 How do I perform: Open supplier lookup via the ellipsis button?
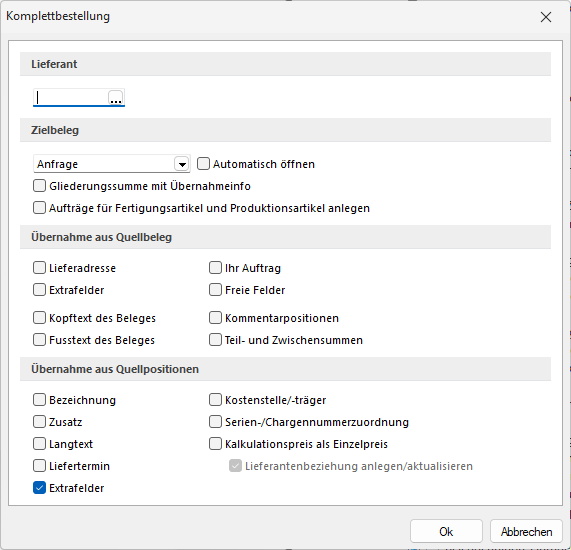(116, 98)
